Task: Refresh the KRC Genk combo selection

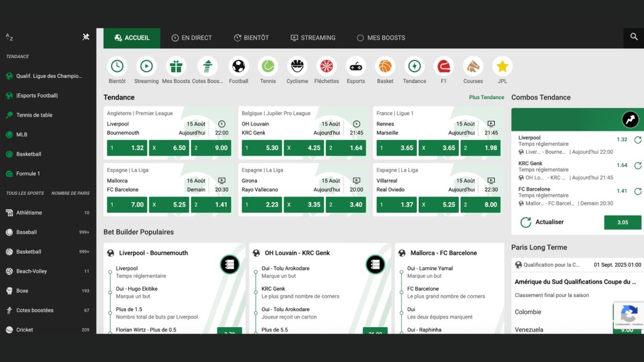Action: point(638,166)
